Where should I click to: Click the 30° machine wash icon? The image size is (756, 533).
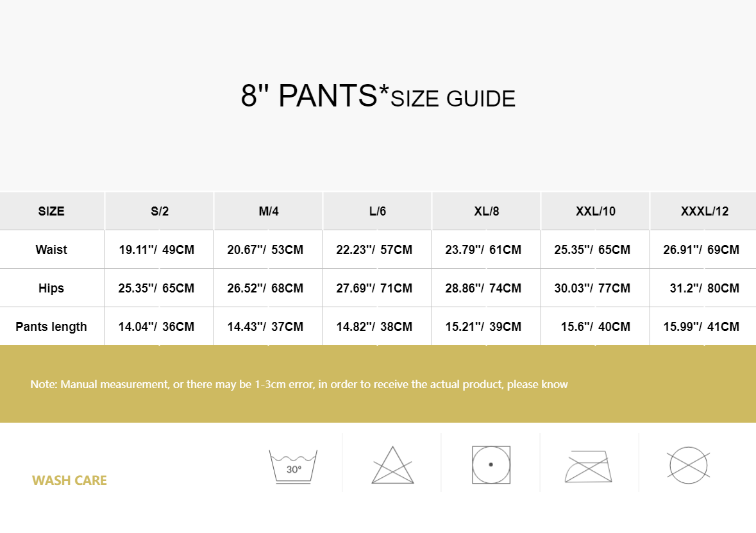[x=293, y=465]
